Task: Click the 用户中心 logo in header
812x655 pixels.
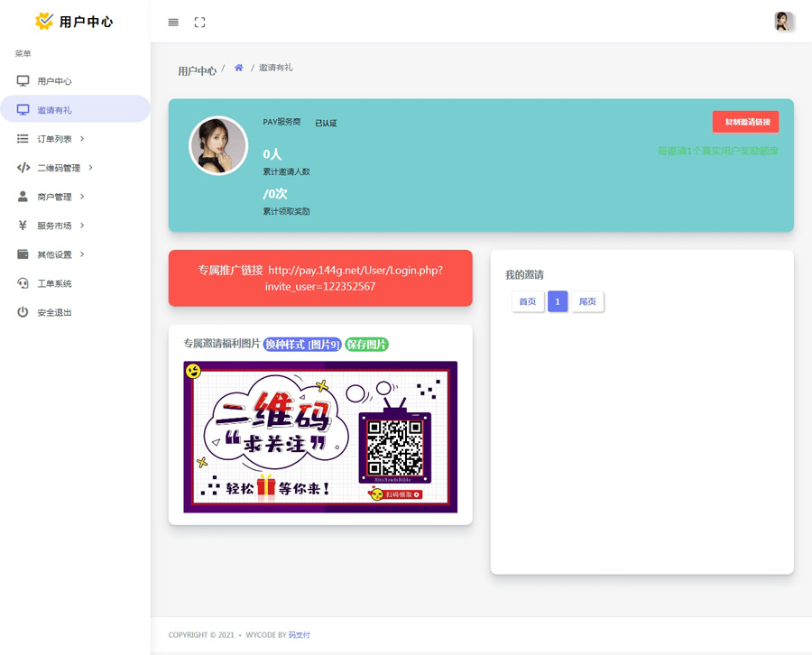Action: tap(74, 22)
